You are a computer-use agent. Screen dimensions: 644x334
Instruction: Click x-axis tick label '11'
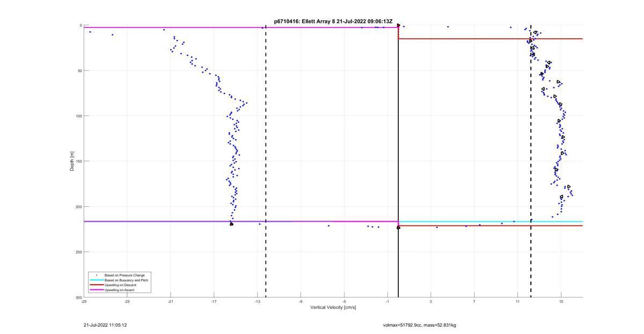coord(518,302)
